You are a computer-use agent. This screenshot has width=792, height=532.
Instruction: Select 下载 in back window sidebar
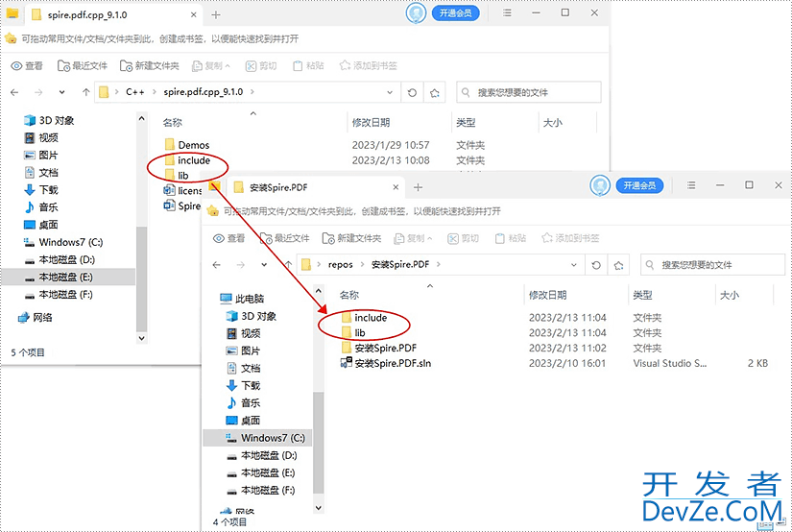tap(41, 190)
